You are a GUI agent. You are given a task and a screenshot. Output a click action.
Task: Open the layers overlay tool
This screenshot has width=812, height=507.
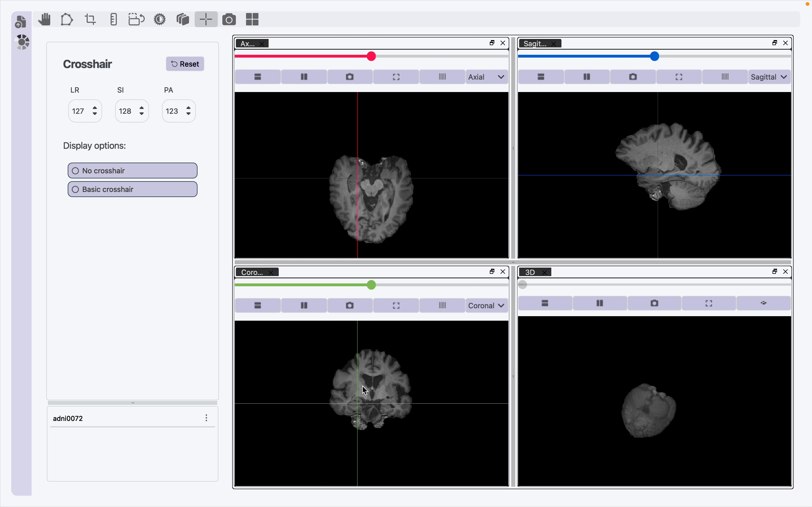pos(183,19)
